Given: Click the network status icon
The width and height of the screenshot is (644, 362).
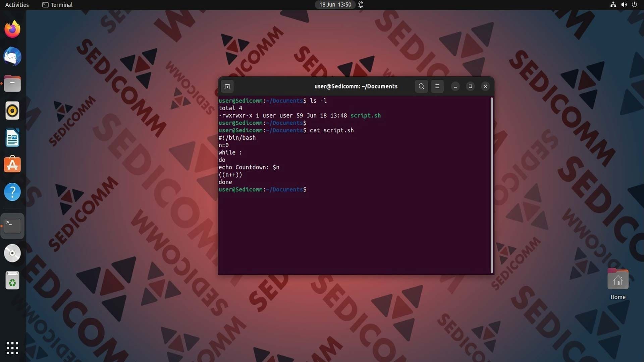Looking at the screenshot, I should point(613,5).
